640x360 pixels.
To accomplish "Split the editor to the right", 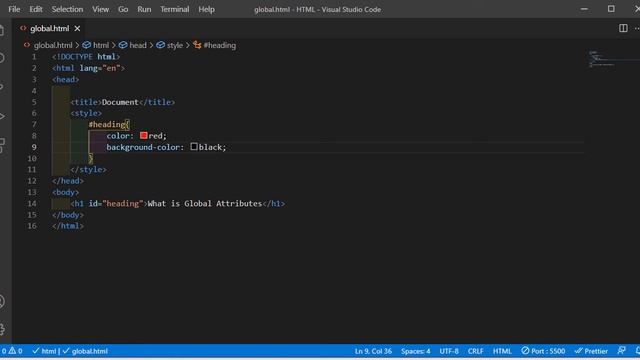I will coord(623,28).
